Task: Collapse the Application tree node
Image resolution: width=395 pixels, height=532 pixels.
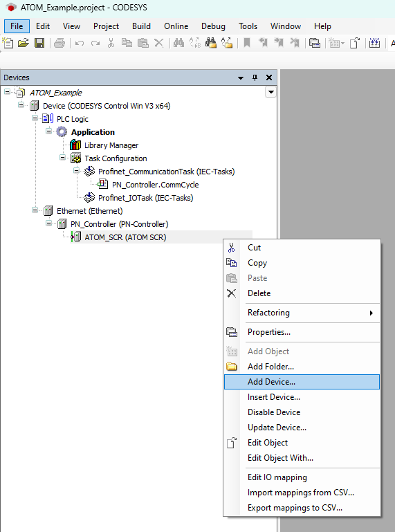Action: tap(49, 131)
